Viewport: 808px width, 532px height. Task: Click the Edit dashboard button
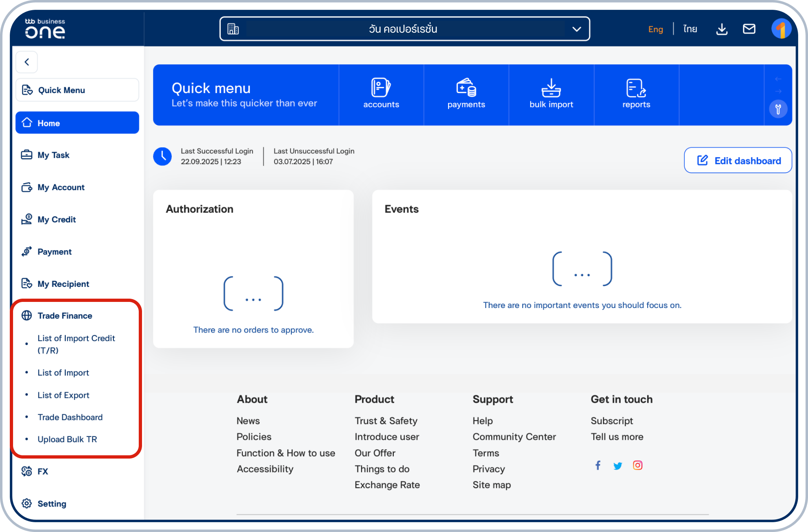click(x=738, y=160)
